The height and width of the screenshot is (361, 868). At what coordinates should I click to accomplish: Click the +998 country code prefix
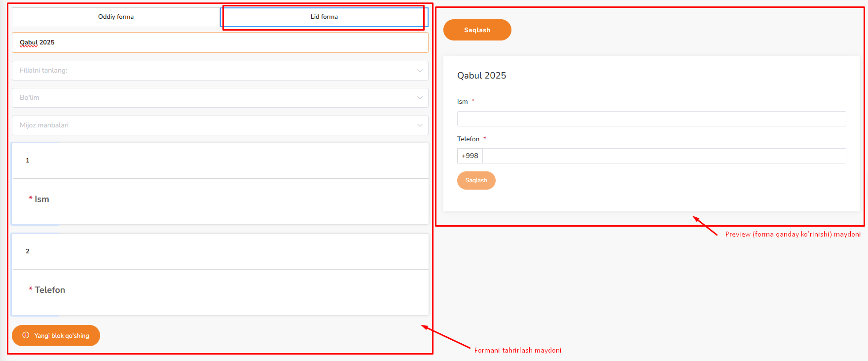click(x=470, y=156)
